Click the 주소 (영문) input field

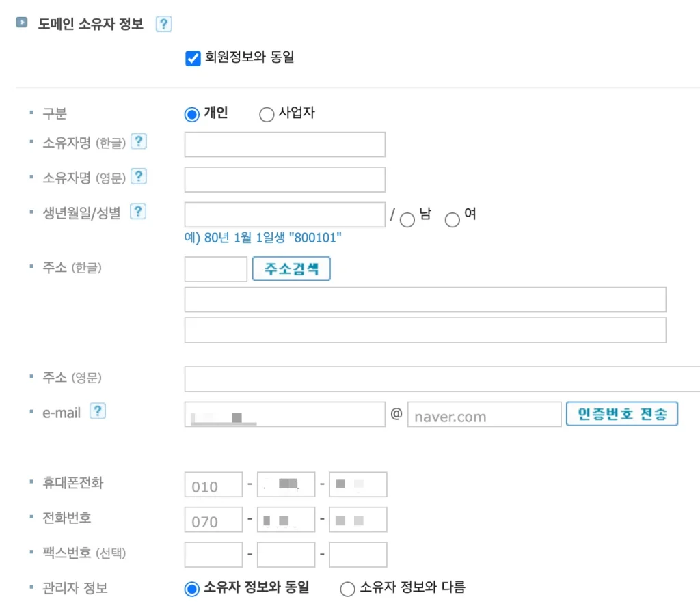[x=442, y=379]
